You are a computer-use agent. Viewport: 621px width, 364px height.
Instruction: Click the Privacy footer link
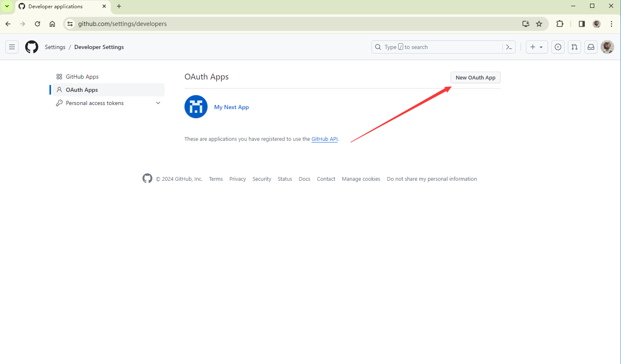238,179
